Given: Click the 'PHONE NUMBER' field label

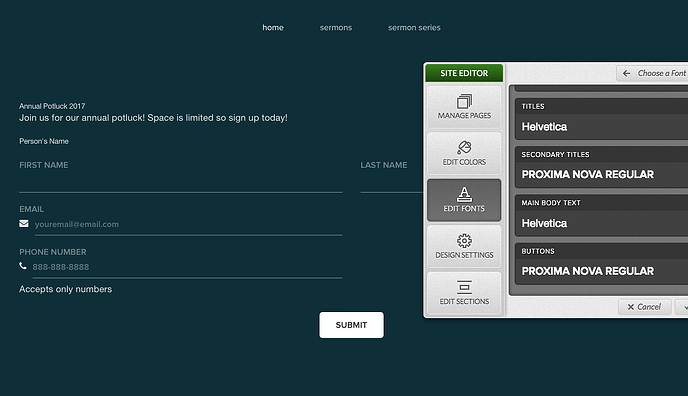Looking at the screenshot, I should (53, 252).
